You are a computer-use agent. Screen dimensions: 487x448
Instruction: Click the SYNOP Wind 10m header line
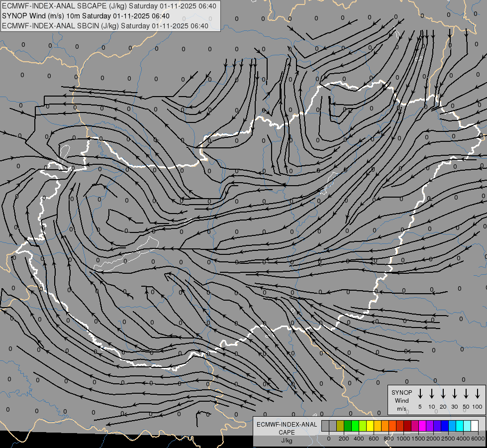point(86,16)
